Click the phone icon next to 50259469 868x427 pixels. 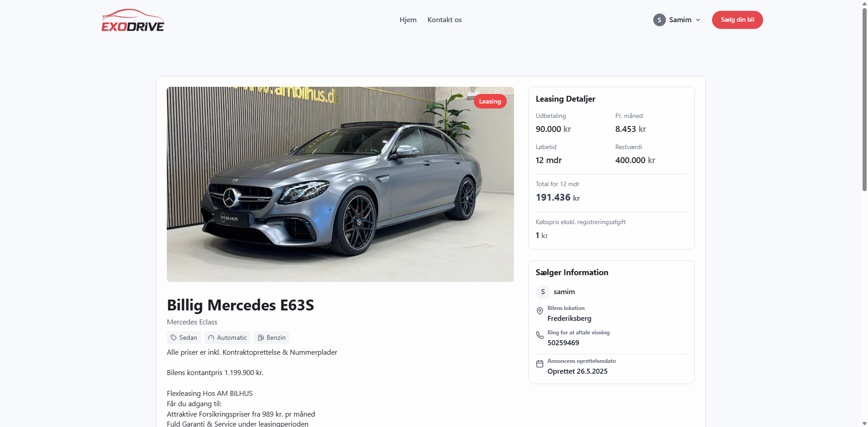(540, 335)
